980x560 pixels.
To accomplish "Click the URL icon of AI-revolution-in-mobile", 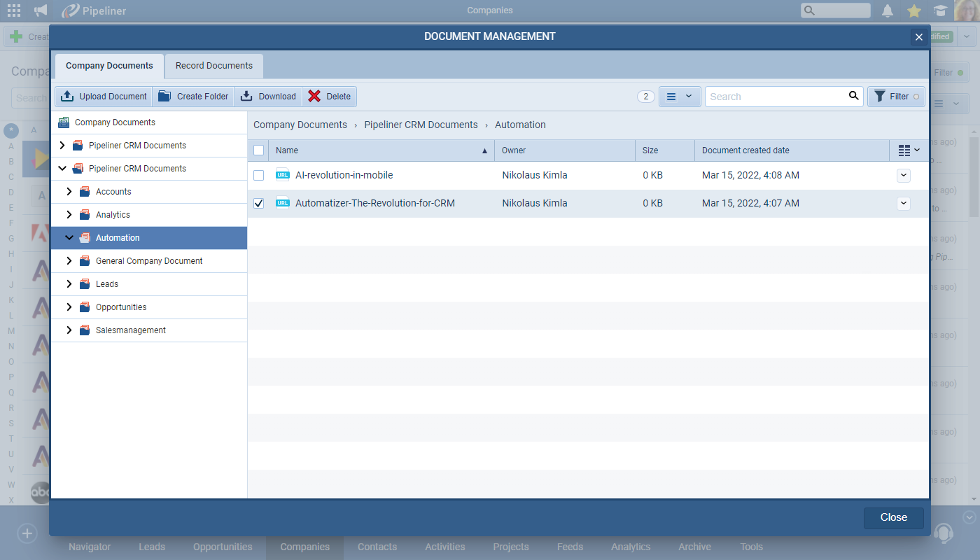I will tap(283, 175).
